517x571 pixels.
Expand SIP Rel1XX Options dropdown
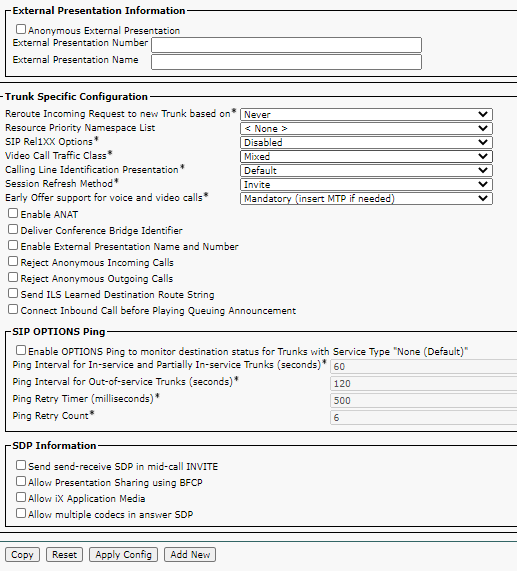[x=366, y=142]
